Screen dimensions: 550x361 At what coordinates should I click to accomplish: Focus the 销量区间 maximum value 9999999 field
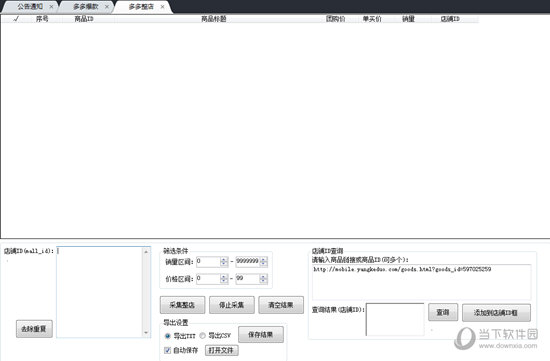(x=247, y=261)
